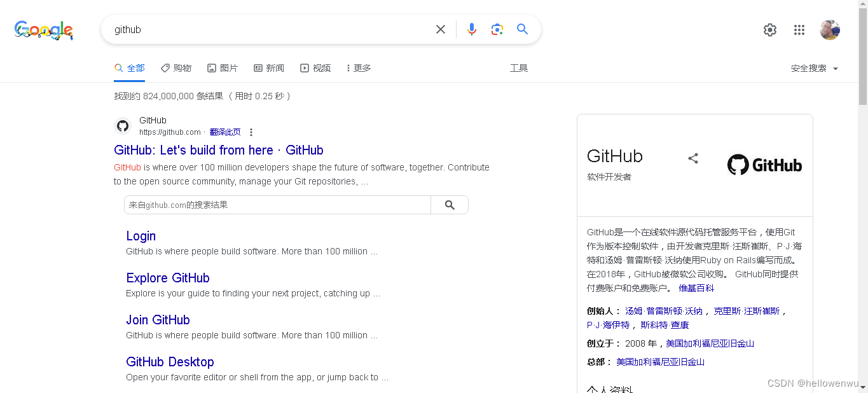Open Google Lens image search icon
Viewport: 868px width, 393px height.
click(x=497, y=29)
